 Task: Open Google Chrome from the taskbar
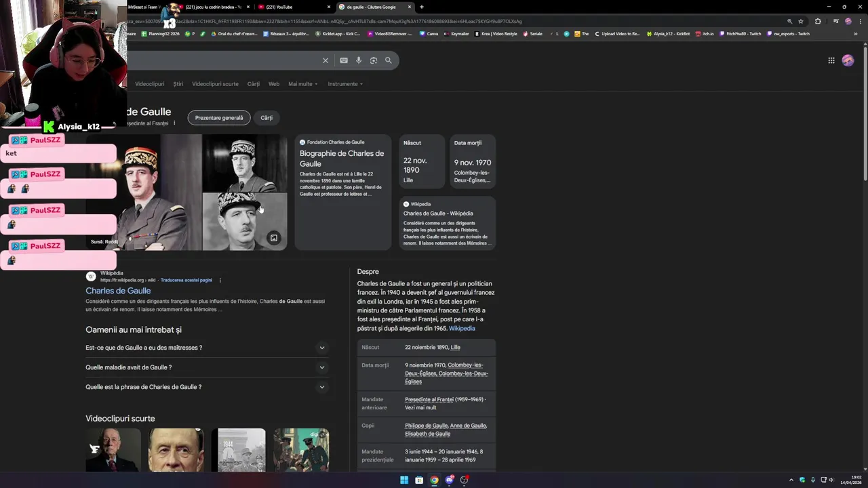pos(434,480)
